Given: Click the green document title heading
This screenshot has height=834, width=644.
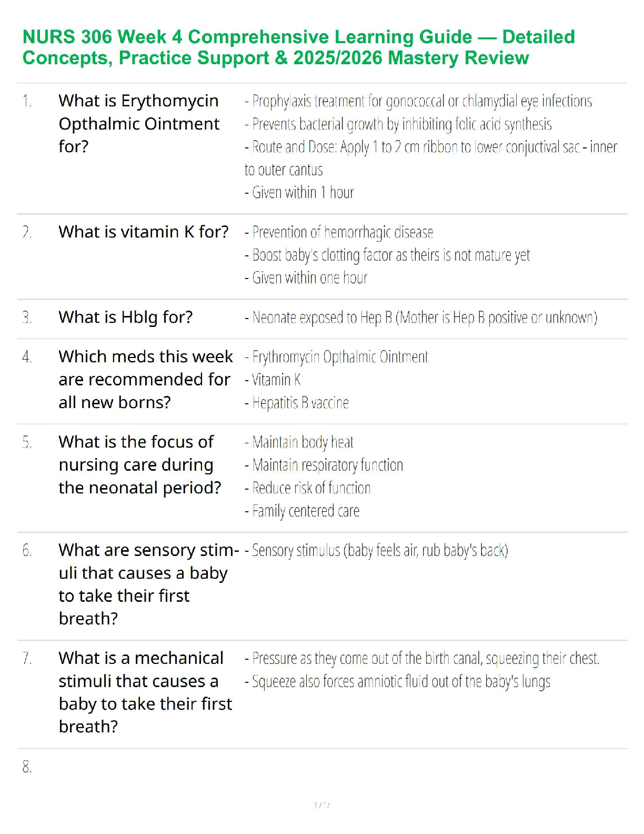Looking at the screenshot, I should pyautogui.click(x=298, y=47).
